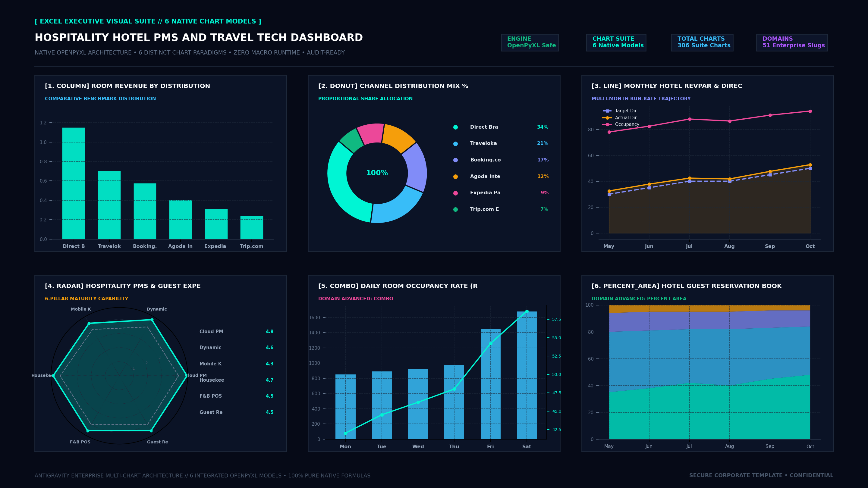This screenshot has height=488, width=868.
Task: Click the Oct label in RevPAR line chart
Action: pyautogui.click(x=810, y=246)
